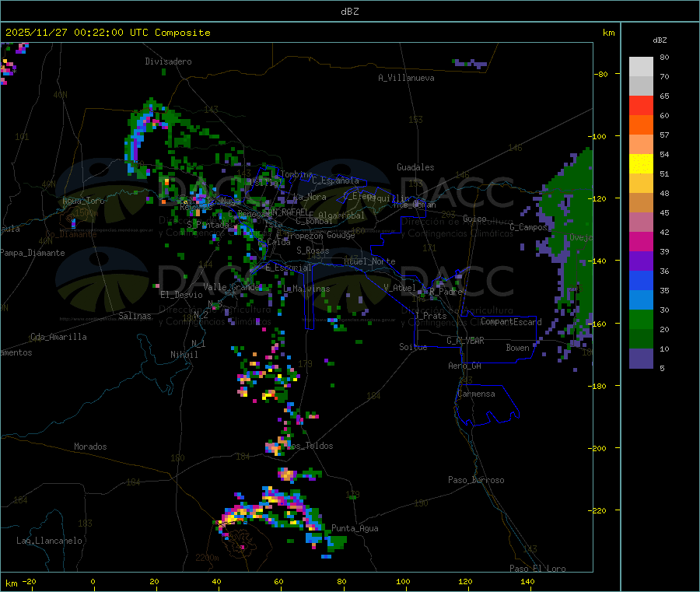Click the Divisadero map label
The width and height of the screenshot is (700, 592).
[168, 61]
